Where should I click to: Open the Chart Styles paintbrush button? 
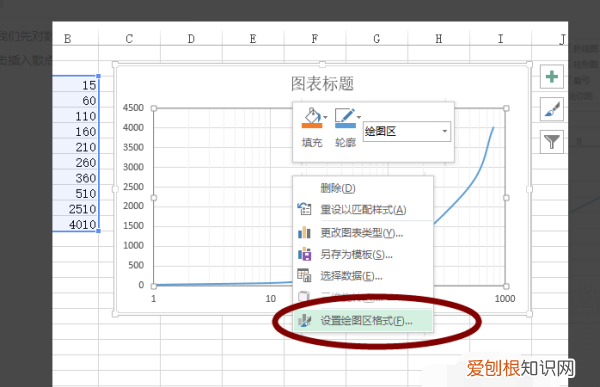coord(551,109)
